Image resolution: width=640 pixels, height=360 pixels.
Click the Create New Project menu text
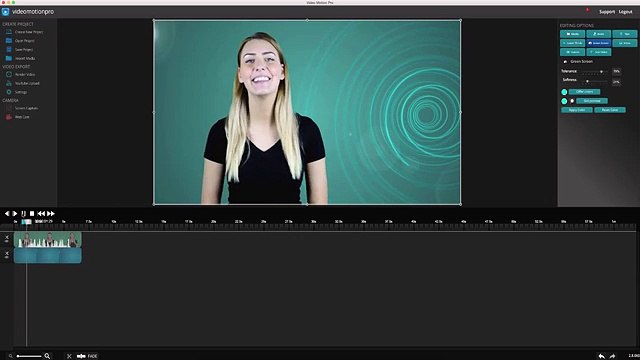pyautogui.click(x=29, y=32)
